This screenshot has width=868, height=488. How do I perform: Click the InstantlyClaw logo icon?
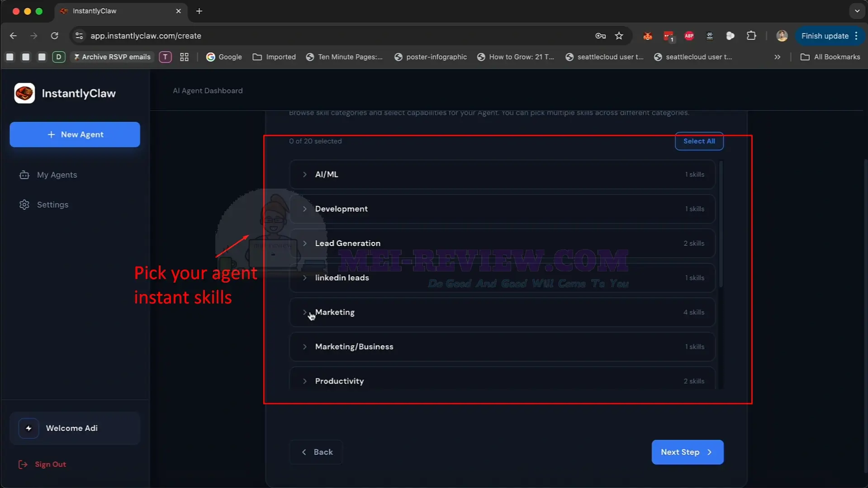click(24, 93)
